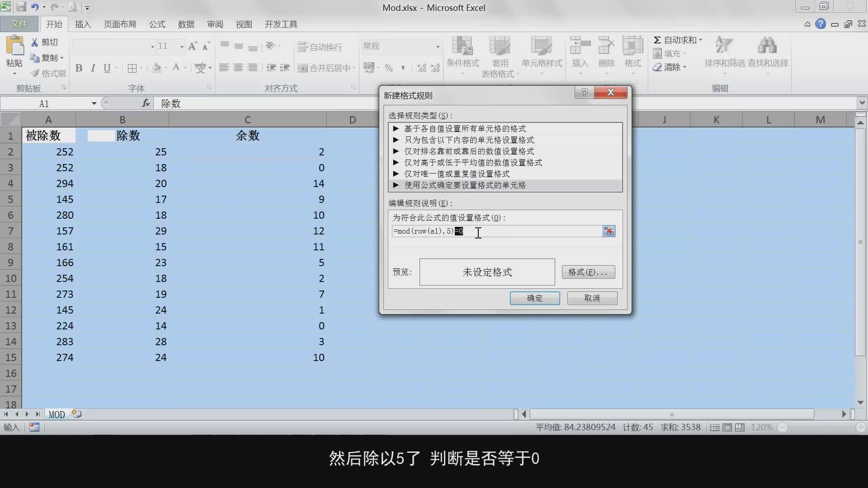This screenshot has height=488, width=868.
Task: Toggle align text right
Action: 252,68
